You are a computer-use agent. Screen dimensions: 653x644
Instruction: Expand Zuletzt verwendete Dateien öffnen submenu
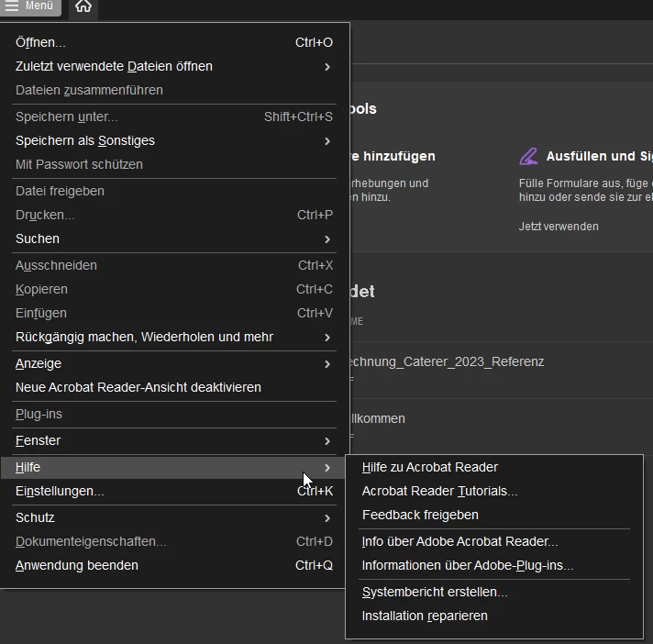174,66
